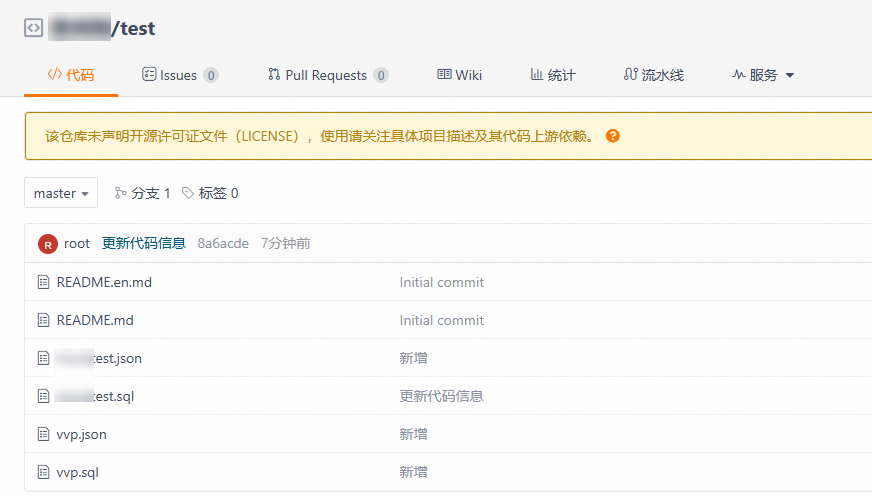
Task: Click the 统计 bar chart icon
Action: [536, 74]
